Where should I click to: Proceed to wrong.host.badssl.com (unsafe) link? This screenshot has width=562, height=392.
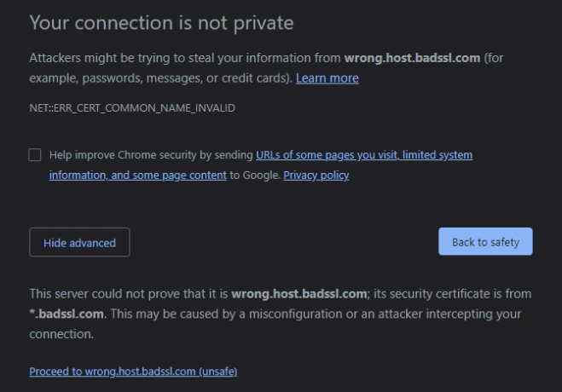click(x=133, y=372)
